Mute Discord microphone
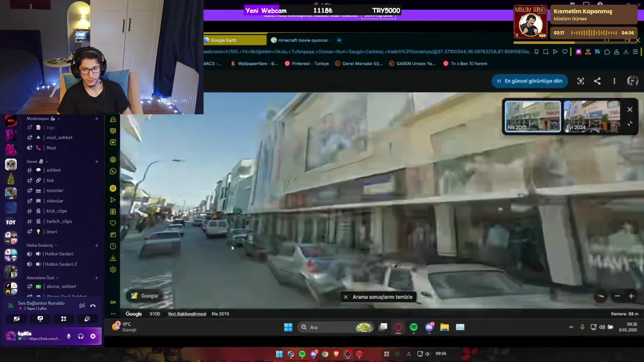Viewport: 644px width, 362px height. (x=69, y=336)
